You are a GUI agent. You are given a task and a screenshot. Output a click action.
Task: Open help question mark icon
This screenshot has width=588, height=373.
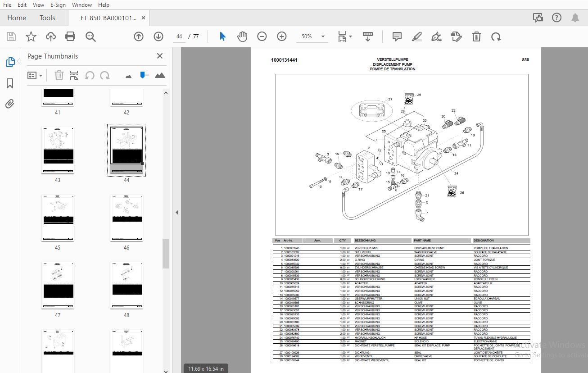557,18
